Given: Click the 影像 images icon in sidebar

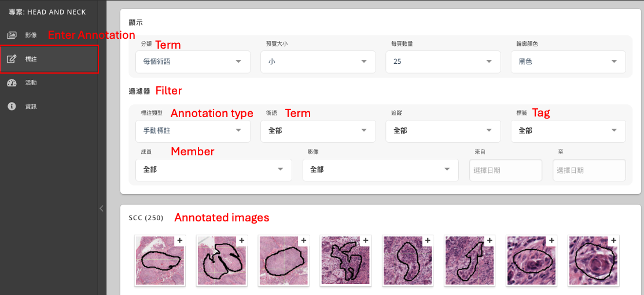Looking at the screenshot, I should [12, 35].
